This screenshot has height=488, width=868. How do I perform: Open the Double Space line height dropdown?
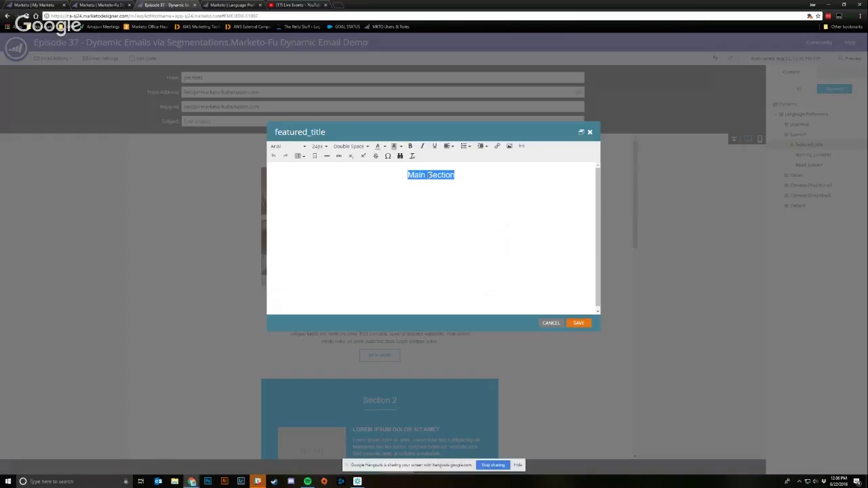[351, 146]
